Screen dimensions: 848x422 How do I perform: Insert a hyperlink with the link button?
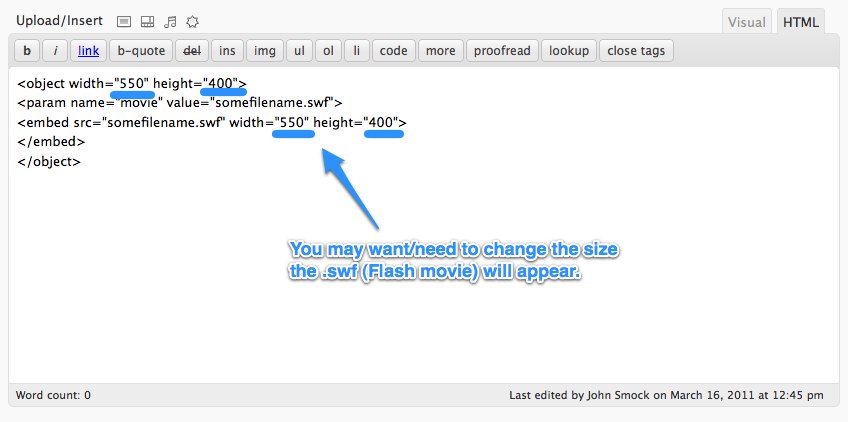click(89, 50)
